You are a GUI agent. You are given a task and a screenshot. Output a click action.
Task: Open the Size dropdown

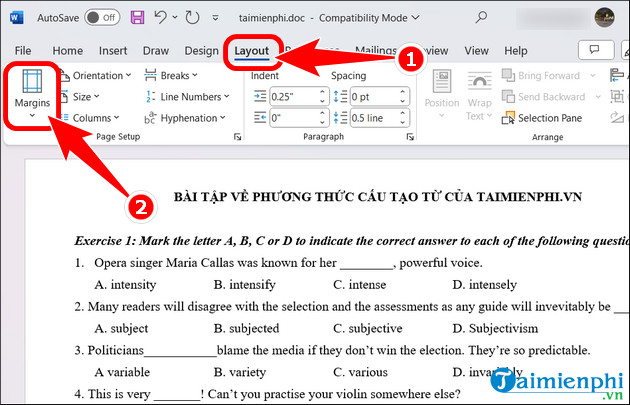click(80, 97)
